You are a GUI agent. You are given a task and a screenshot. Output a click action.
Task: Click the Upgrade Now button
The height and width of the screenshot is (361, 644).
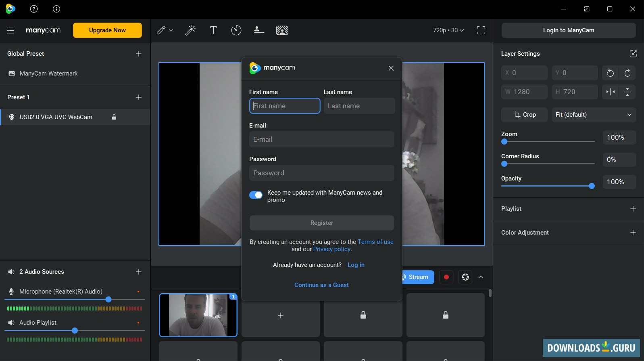coord(107,30)
